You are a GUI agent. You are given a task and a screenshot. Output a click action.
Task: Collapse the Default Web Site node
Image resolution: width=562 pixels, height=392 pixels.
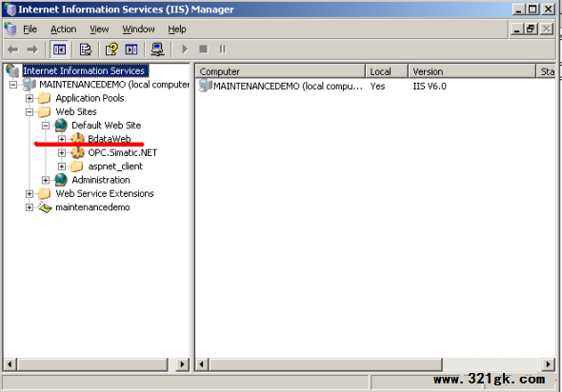pyautogui.click(x=46, y=126)
